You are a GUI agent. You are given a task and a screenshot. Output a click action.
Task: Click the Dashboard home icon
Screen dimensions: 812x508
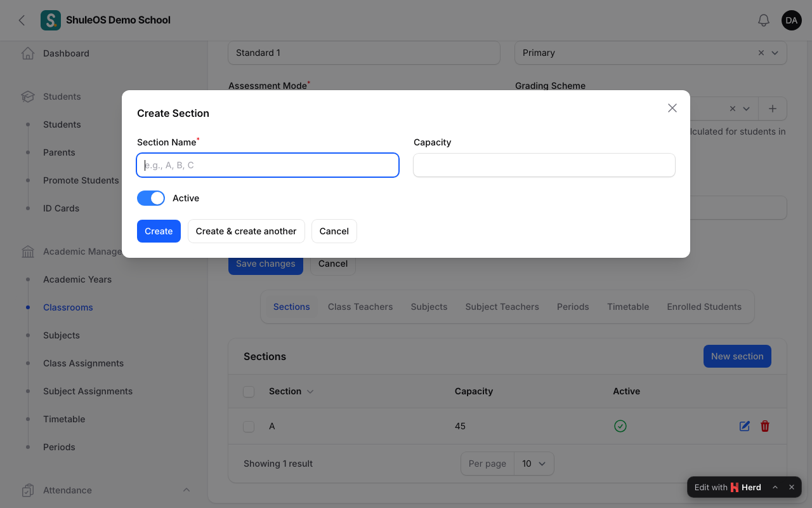tap(28, 53)
